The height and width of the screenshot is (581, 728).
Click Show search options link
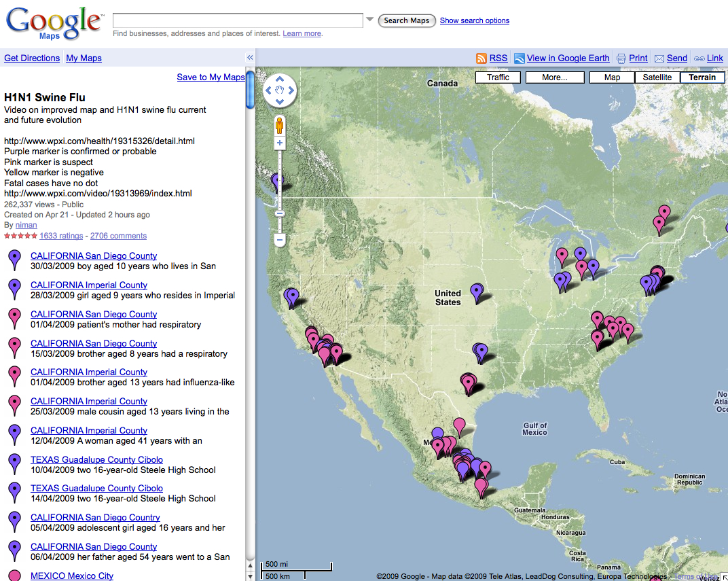point(475,20)
